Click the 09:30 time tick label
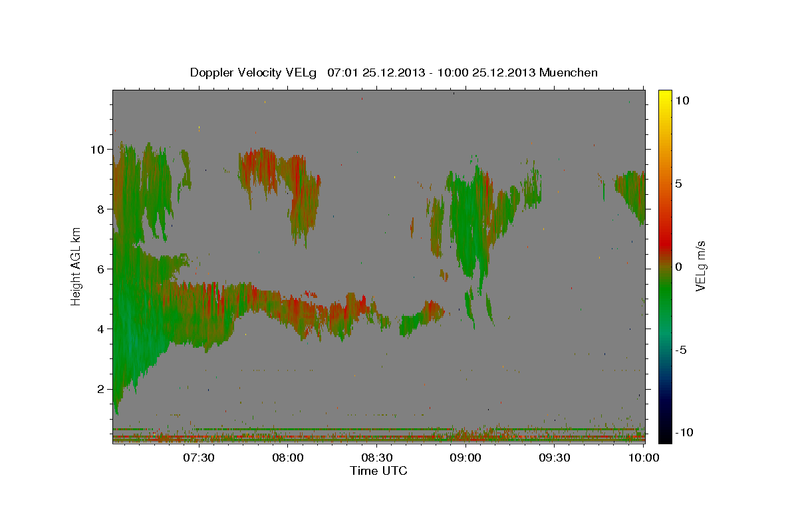The image size is (798, 532). coord(555,458)
